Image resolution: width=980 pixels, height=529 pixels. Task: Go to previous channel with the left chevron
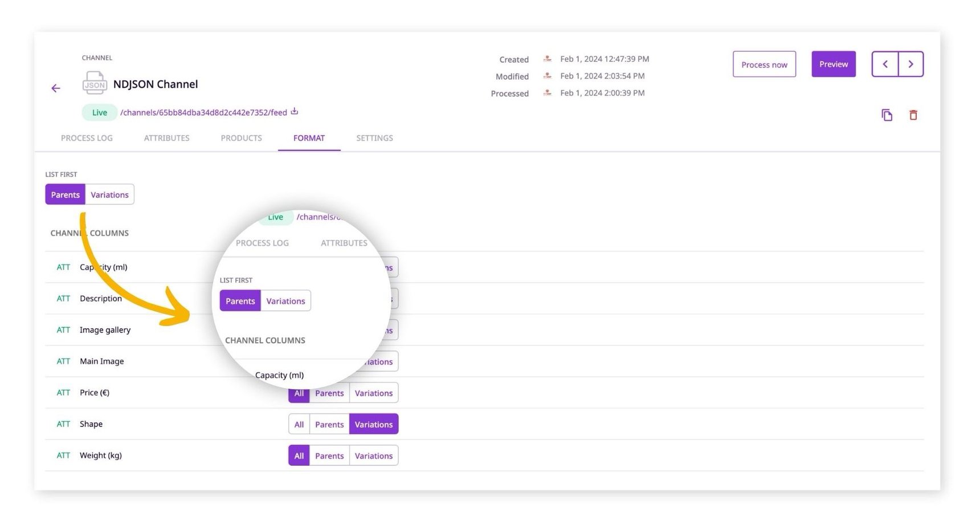pyautogui.click(x=884, y=64)
